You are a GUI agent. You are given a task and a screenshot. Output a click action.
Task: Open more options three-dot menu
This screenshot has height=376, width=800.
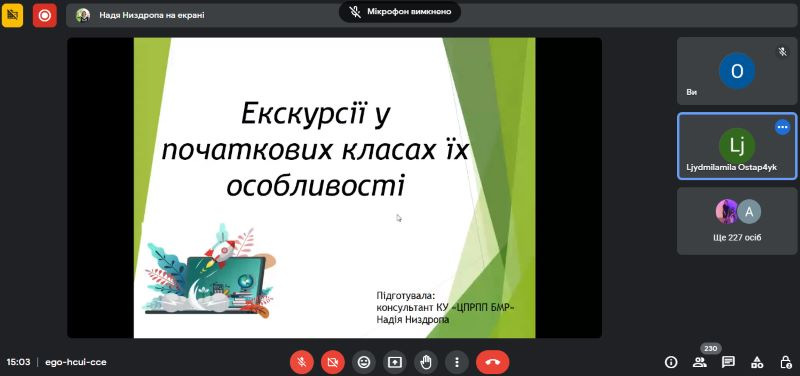(457, 362)
